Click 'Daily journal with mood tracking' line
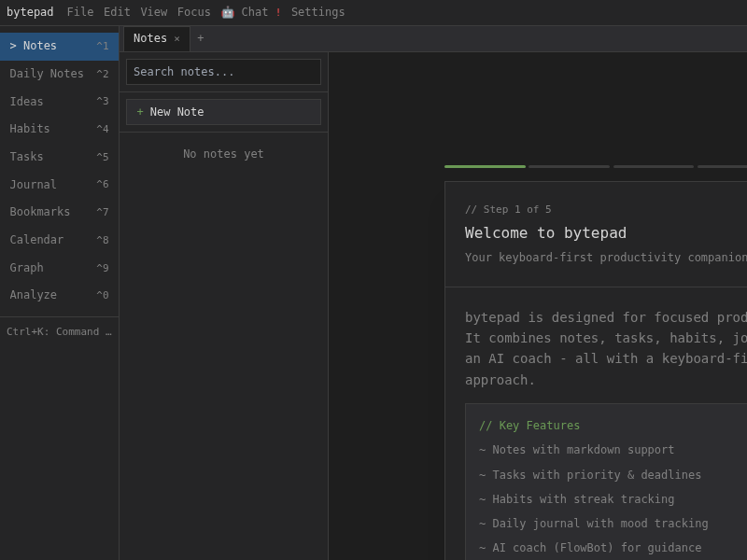Screen dimensions: 747x560 coord(594,524)
